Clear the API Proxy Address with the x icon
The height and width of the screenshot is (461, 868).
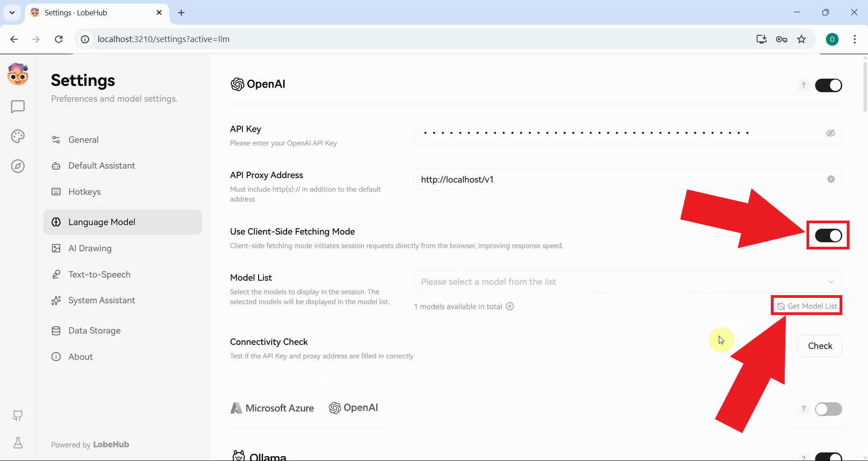[831, 179]
